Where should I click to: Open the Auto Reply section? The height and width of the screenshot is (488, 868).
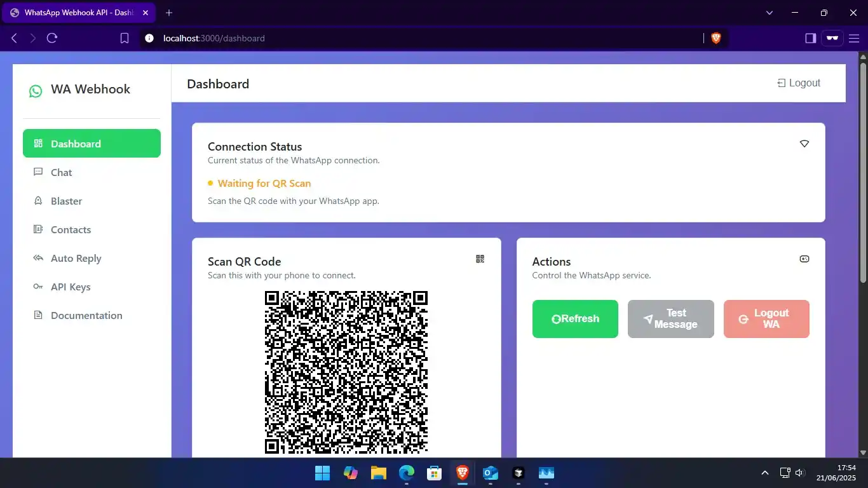click(x=92, y=258)
